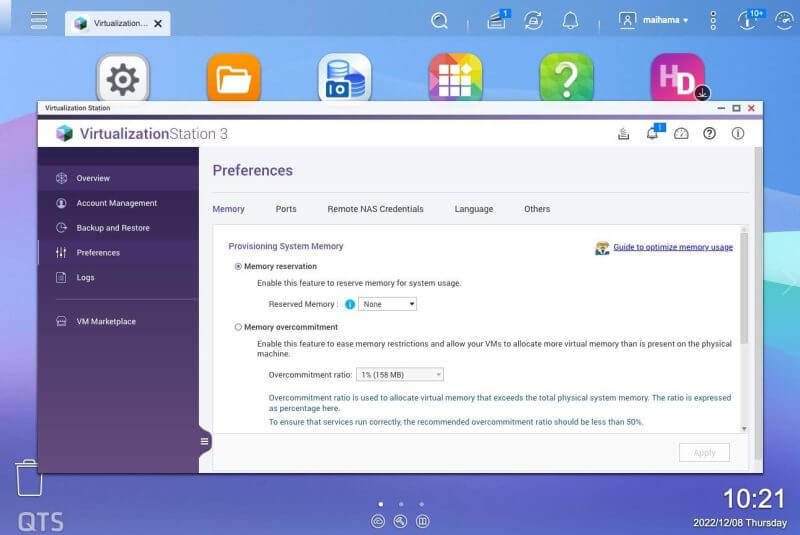The image size is (800, 535).
Task: Minimize the Virtualization Station window
Action: point(721,108)
